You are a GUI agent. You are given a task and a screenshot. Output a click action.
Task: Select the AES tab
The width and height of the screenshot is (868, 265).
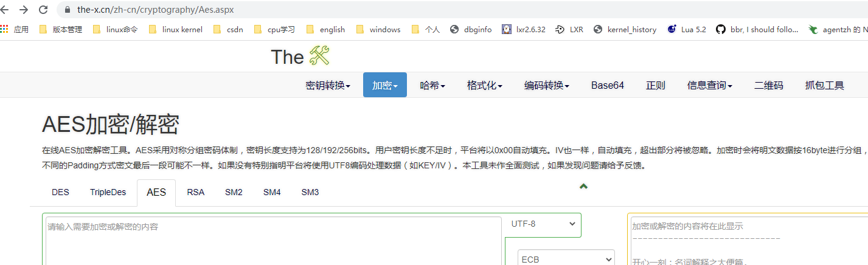(156, 192)
